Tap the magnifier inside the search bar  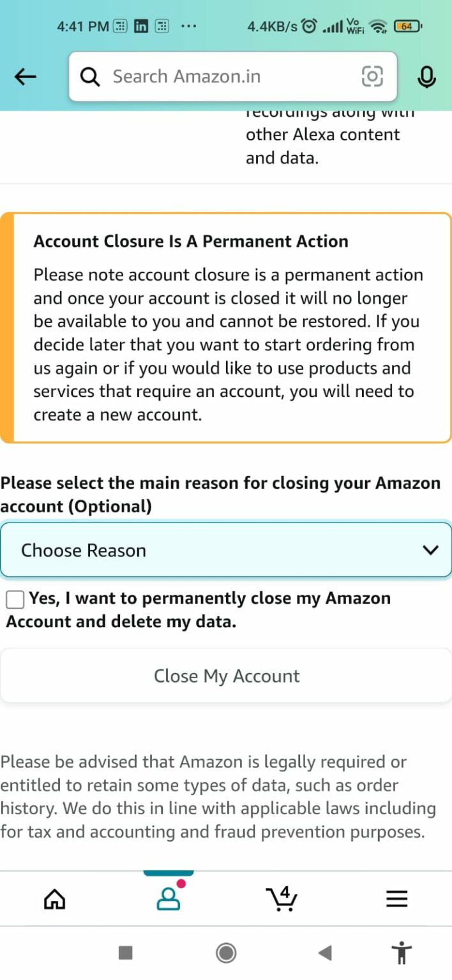[89, 77]
